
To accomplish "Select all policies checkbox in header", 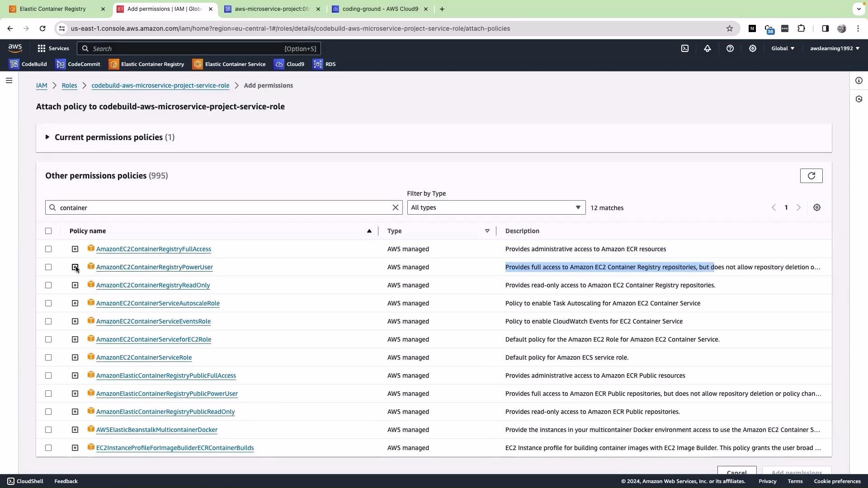I will coord(48,231).
